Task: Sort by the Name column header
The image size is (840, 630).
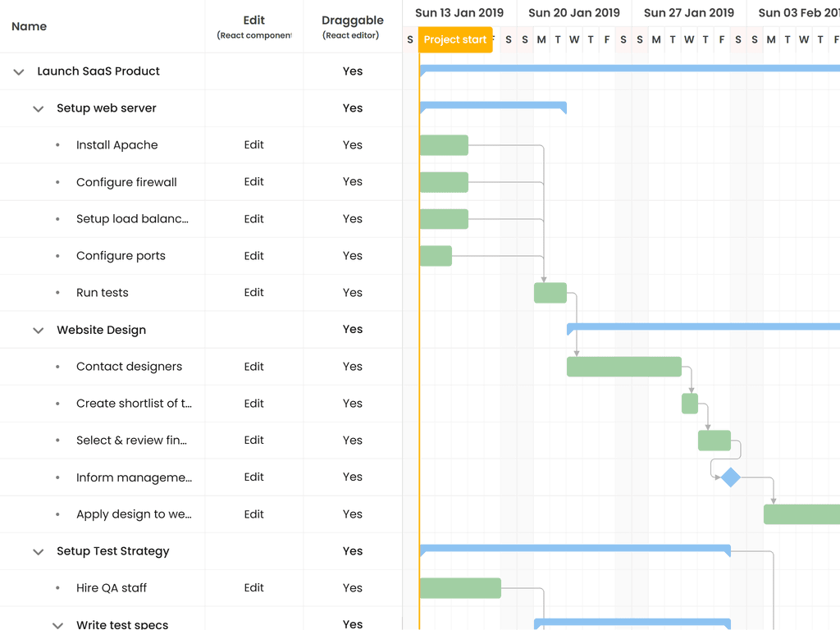Action: click(x=30, y=26)
